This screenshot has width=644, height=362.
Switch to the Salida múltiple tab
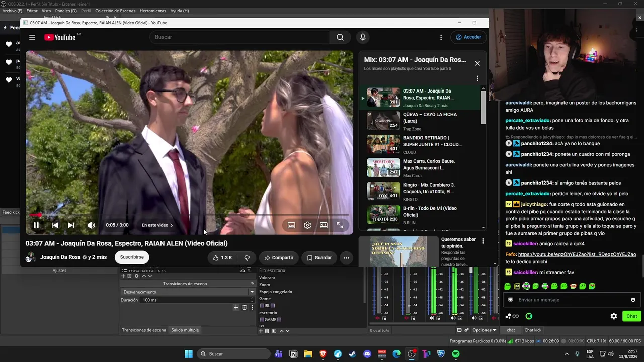pos(185,330)
